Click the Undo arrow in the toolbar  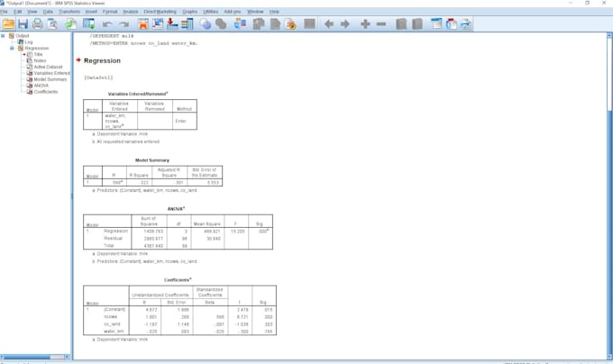tap(107, 24)
